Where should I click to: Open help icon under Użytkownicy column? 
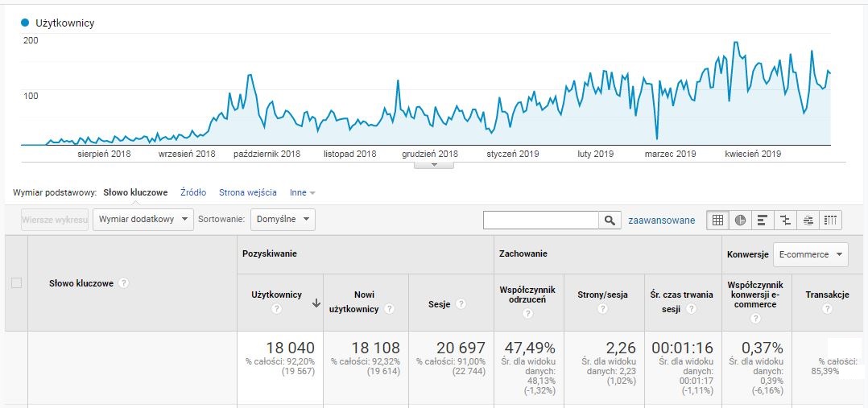click(277, 309)
